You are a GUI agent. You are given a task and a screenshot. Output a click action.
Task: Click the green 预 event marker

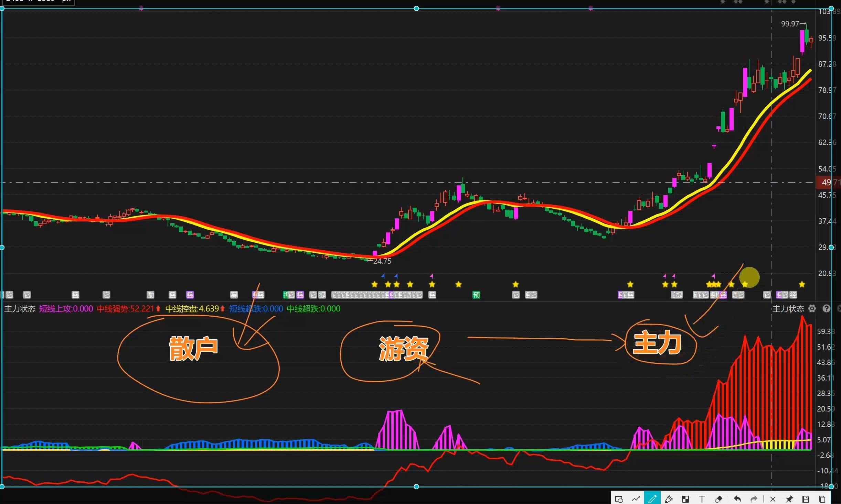point(476,295)
